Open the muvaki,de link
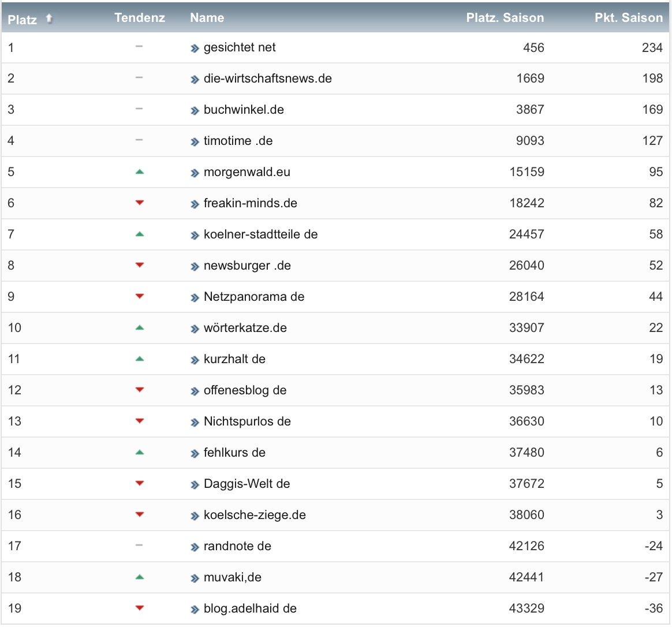The height and width of the screenshot is (627, 672). pyautogui.click(x=233, y=577)
